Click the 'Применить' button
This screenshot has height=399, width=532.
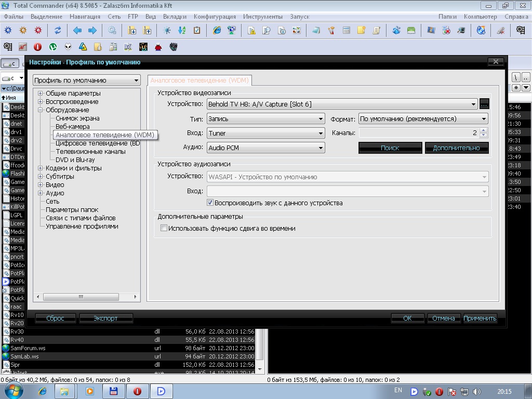(x=480, y=318)
